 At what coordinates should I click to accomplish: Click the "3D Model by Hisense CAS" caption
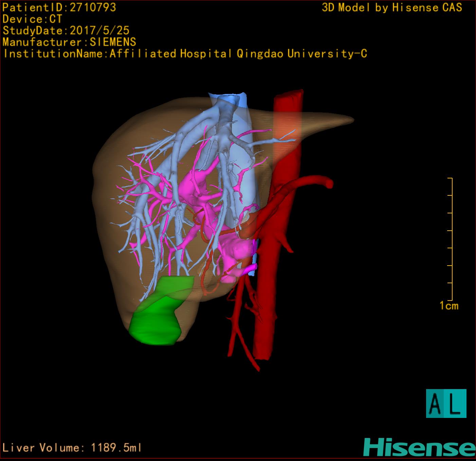[x=392, y=7]
